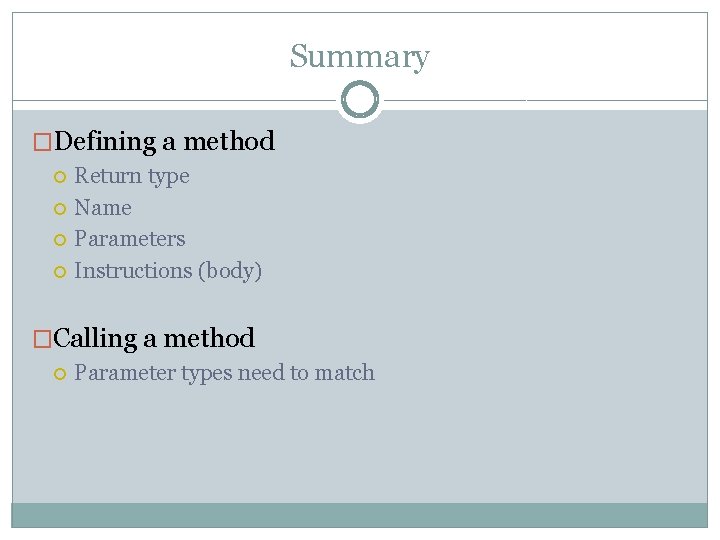720x540 pixels.
Task: Click the Return type line
Action: (x=131, y=177)
